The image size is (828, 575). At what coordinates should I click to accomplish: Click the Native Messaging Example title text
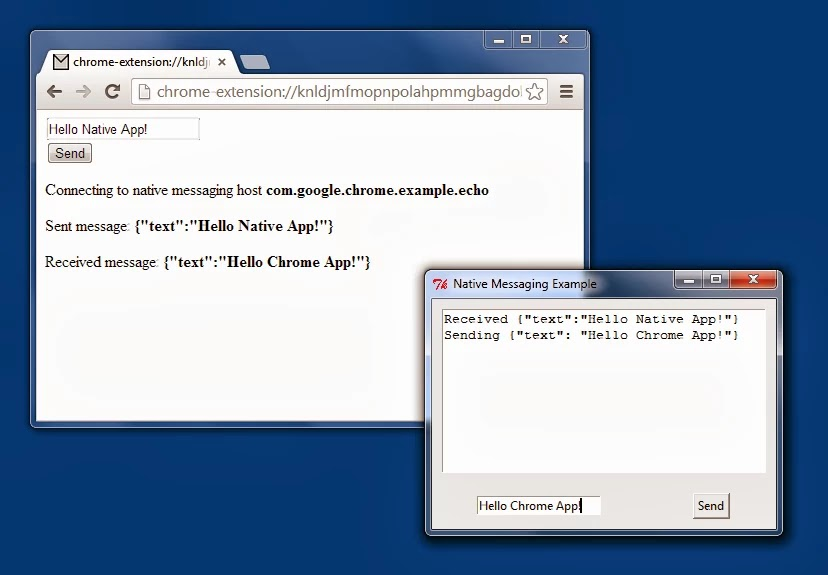coord(524,284)
